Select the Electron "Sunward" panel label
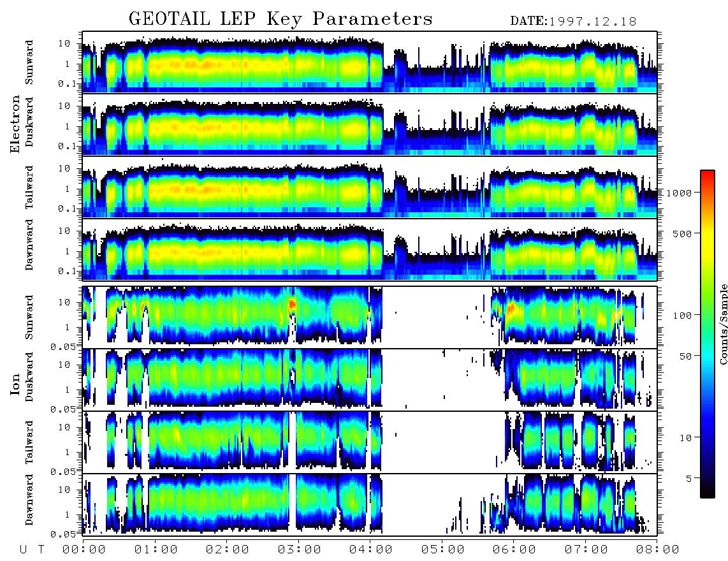This screenshot has height=561, width=728. [x=29, y=62]
